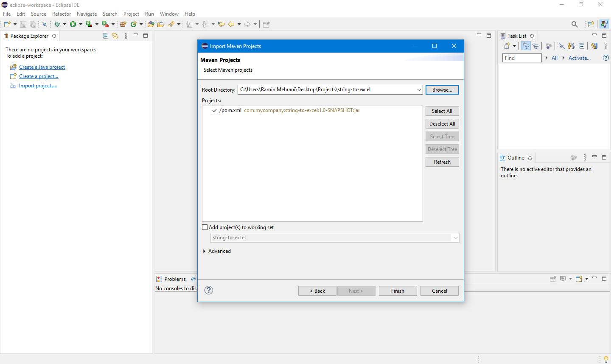Click the Refresh button
The image size is (611, 364).
tap(442, 162)
